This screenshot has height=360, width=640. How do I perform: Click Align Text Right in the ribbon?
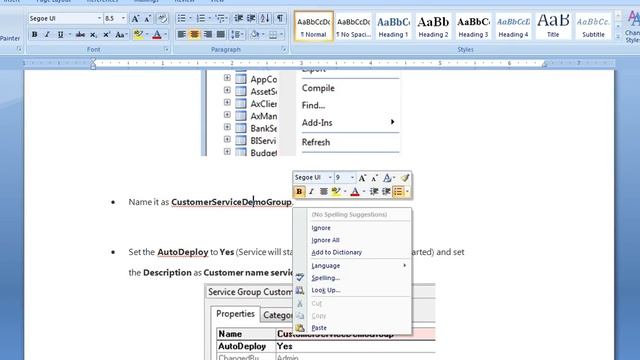(x=208, y=35)
